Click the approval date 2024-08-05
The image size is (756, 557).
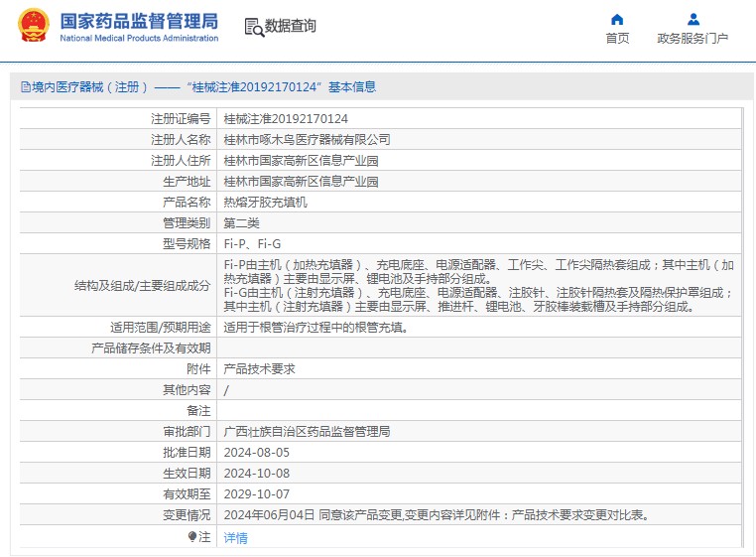tap(258, 452)
